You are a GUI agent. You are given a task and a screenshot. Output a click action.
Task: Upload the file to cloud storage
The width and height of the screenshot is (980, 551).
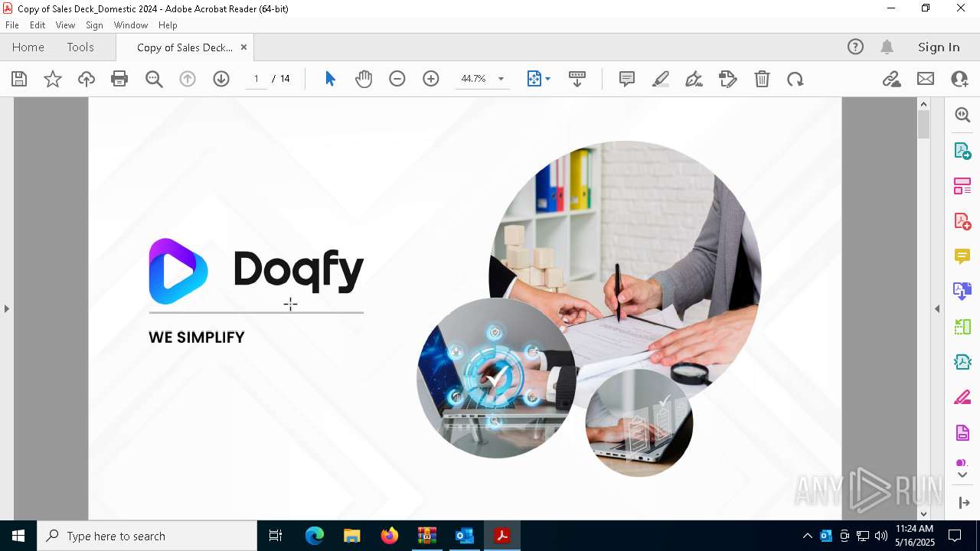[87, 79]
